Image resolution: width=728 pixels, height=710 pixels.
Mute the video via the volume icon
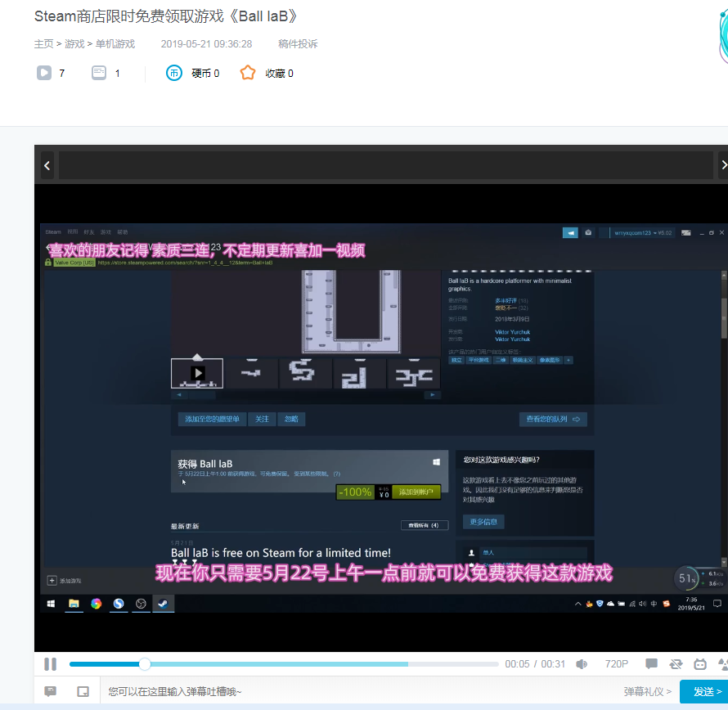[582, 664]
